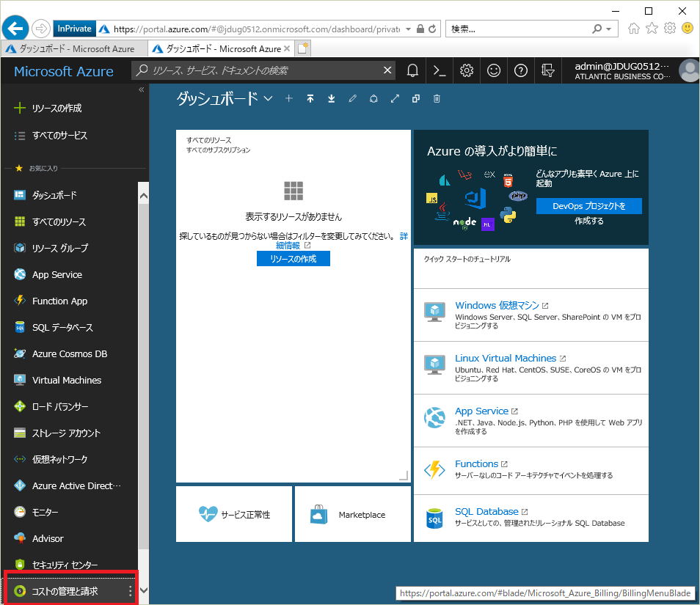
Task: Delete the dashboard with the trash icon
Action: click(437, 98)
